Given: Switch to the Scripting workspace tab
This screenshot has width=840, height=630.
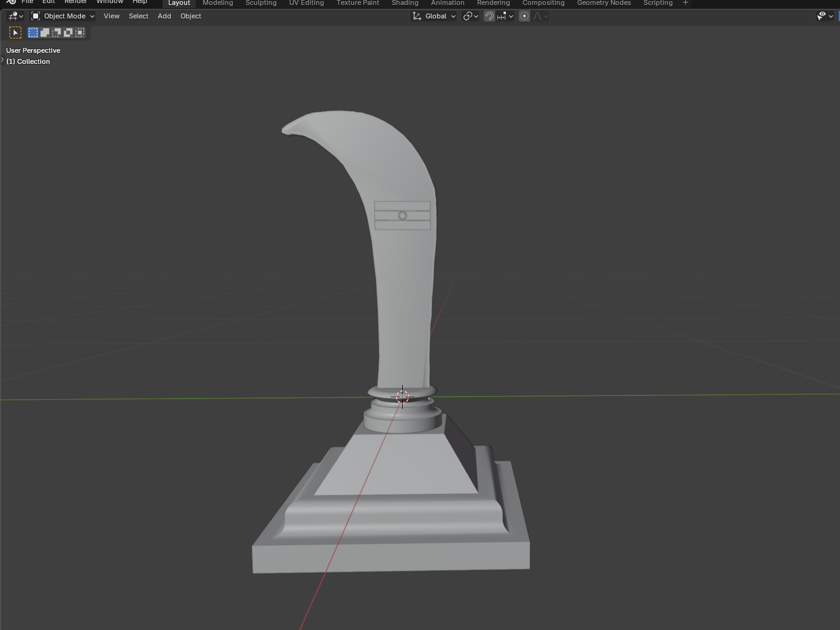Looking at the screenshot, I should 658,3.
